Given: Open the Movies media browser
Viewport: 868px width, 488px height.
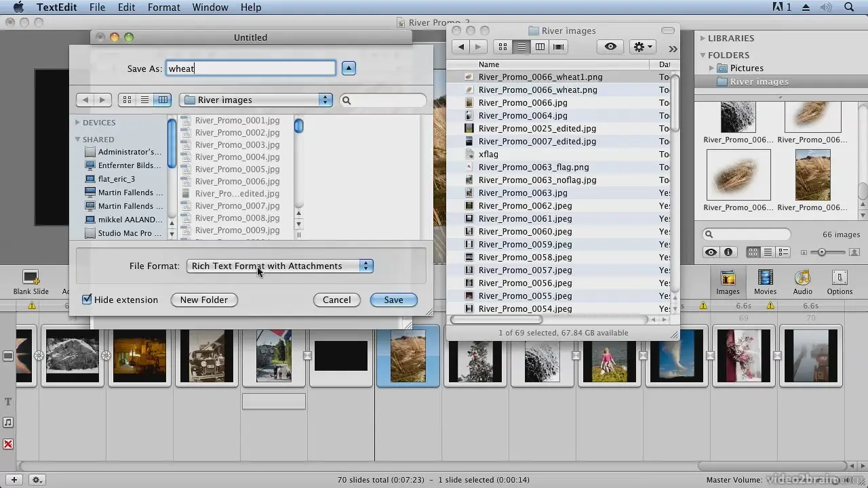Looking at the screenshot, I should 765,281.
